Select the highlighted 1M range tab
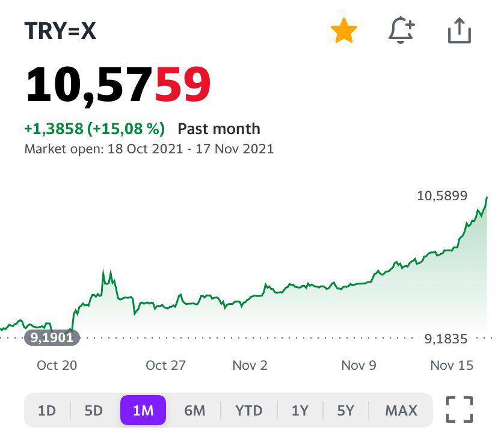The image size is (498, 448). [143, 411]
